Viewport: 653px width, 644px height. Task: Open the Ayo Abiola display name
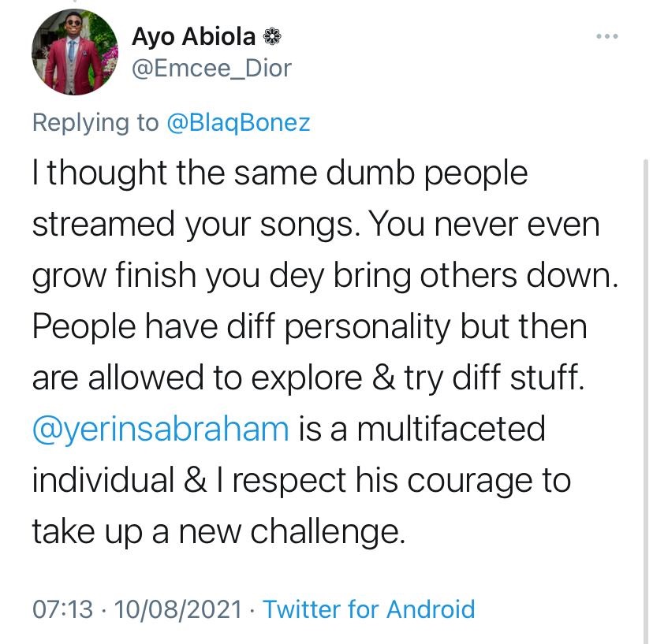194,36
